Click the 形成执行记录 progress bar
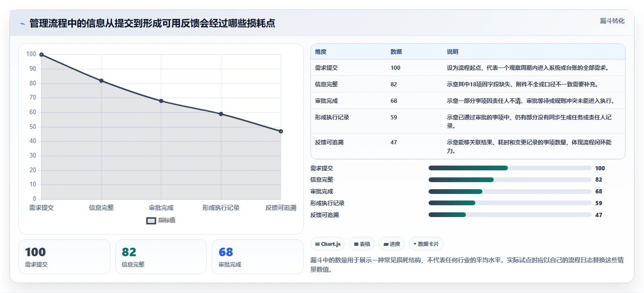This screenshot has width=644, height=293. pyautogui.click(x=510, y=203)
